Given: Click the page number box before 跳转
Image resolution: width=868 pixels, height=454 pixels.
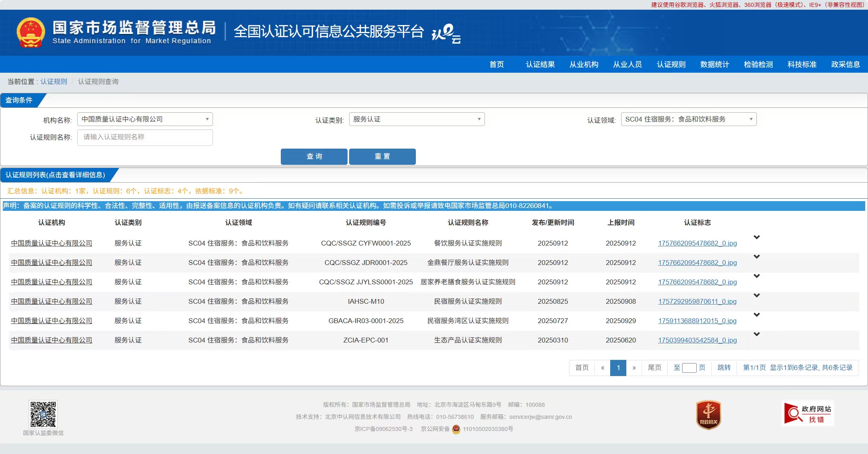Looking at the screenshot, I should [689, 368].
